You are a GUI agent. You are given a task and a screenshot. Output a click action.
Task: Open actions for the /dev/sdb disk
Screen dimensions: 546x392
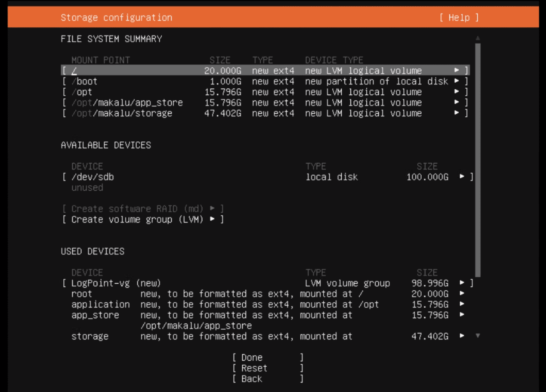(x=462, y=177)
